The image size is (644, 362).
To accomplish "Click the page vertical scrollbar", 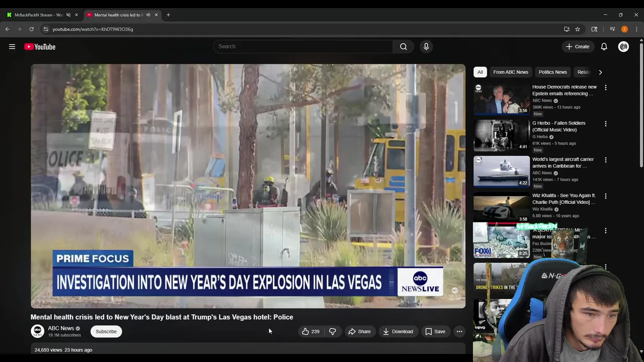I will 641,106.
